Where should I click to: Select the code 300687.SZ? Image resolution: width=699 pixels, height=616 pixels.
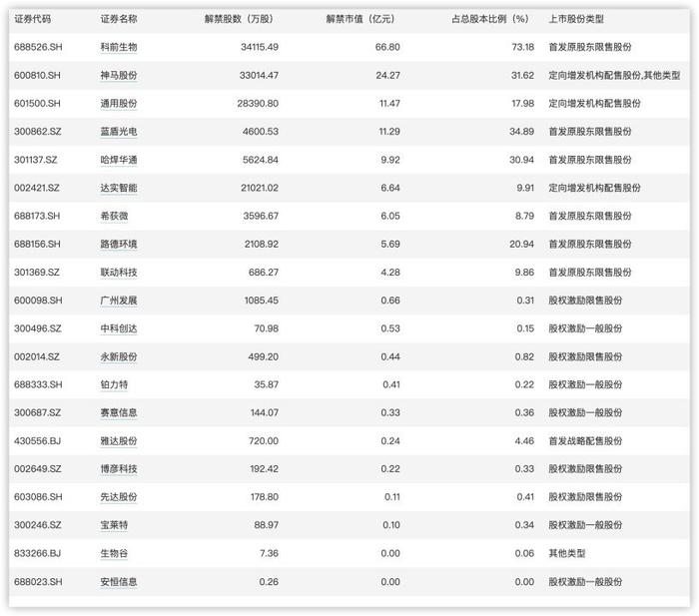[38, 412]
